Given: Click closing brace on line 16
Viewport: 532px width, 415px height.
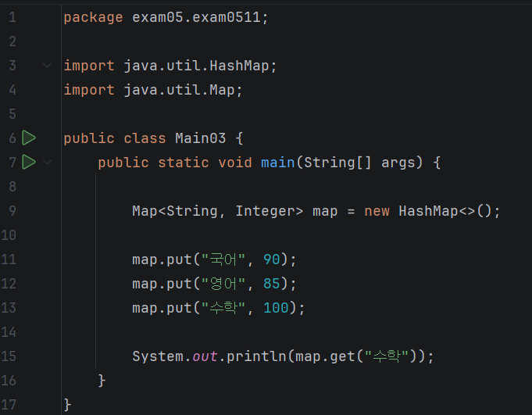Looking at the screenshot, I should pyautogui.click(x=102, y=381).
